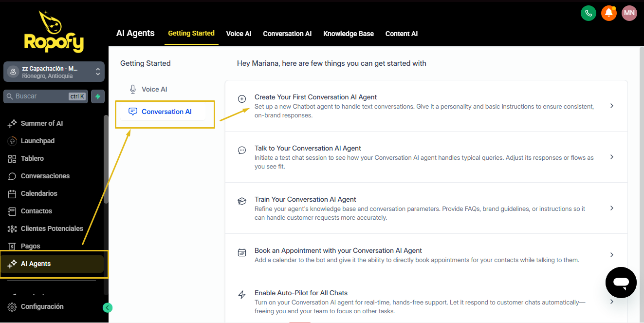
Task: Open the orange notifications bell
Action: pyautogui.click(x=609, y=13)
